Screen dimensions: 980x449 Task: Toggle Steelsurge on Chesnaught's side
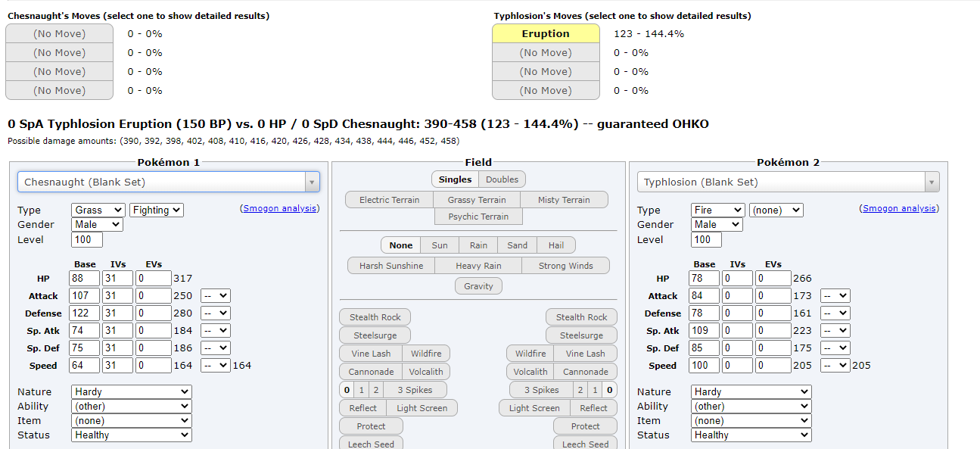pyautogui.click(x=375, y=335)
